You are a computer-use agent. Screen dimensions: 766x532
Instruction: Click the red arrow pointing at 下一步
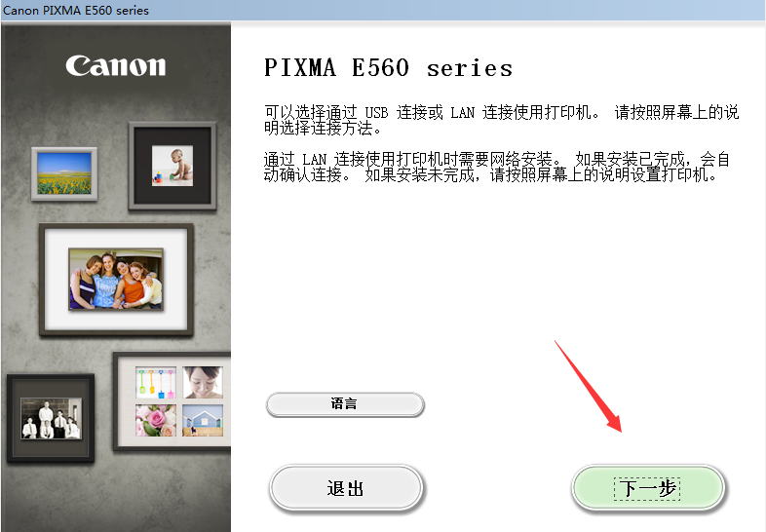(x=589, y=387)
